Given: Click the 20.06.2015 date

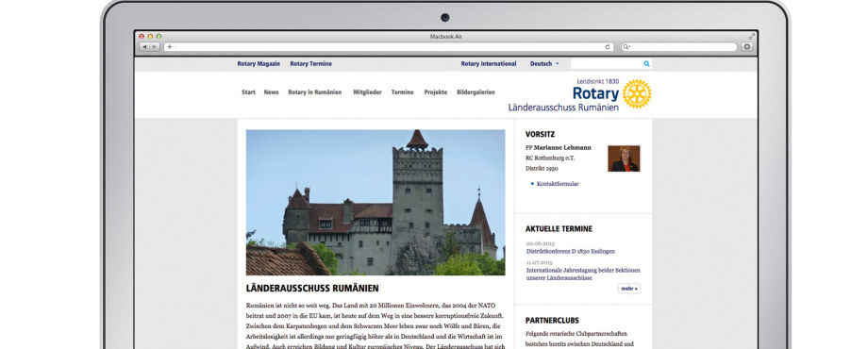Looking at the screenshot, I should (541, 243).
